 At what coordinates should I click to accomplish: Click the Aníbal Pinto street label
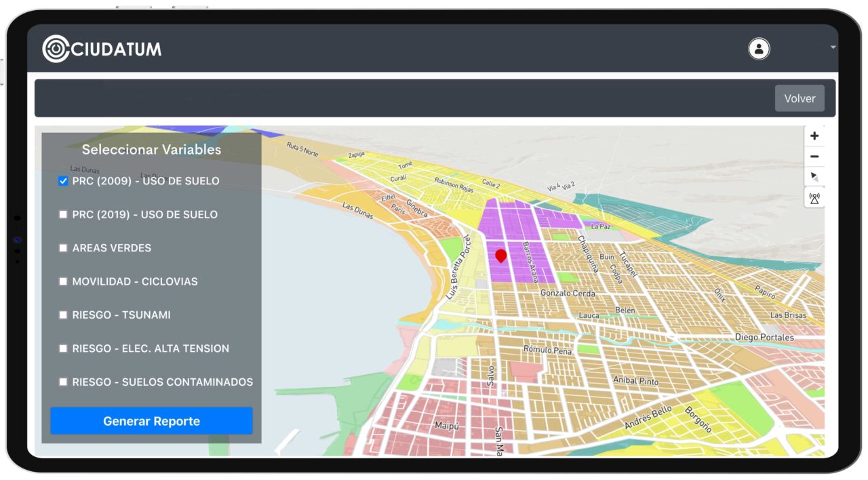point(635,380)
